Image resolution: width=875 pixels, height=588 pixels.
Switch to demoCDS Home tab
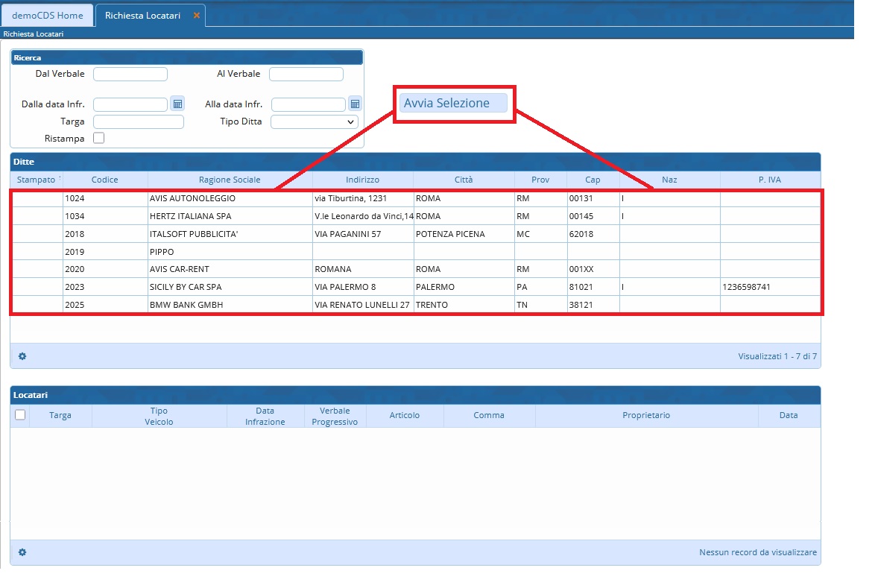pyautogui.click(x=48, y=16)
